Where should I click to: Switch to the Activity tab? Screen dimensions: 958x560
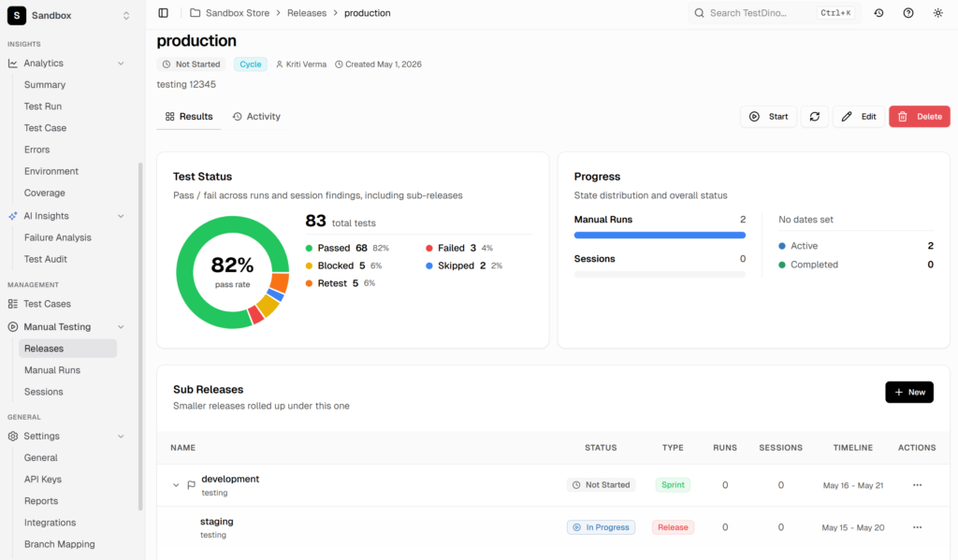[256, 116]
